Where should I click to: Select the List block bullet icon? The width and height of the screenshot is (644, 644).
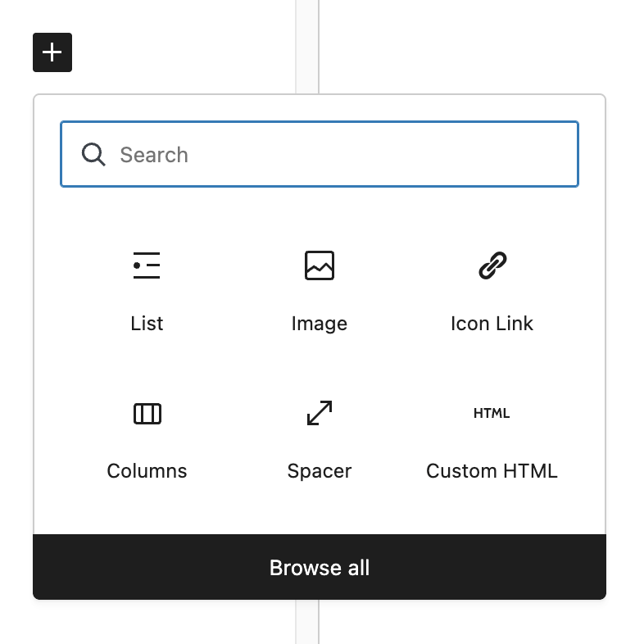click(x=147, y=265)
